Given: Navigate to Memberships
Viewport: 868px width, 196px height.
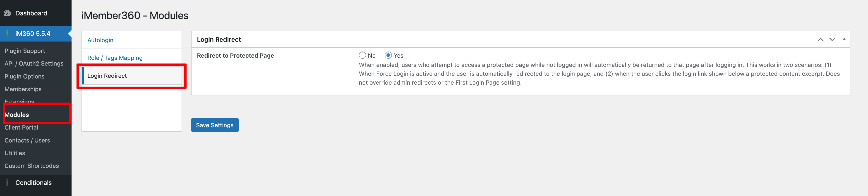Looking at the screenshot, I should [x=23, y=89].
